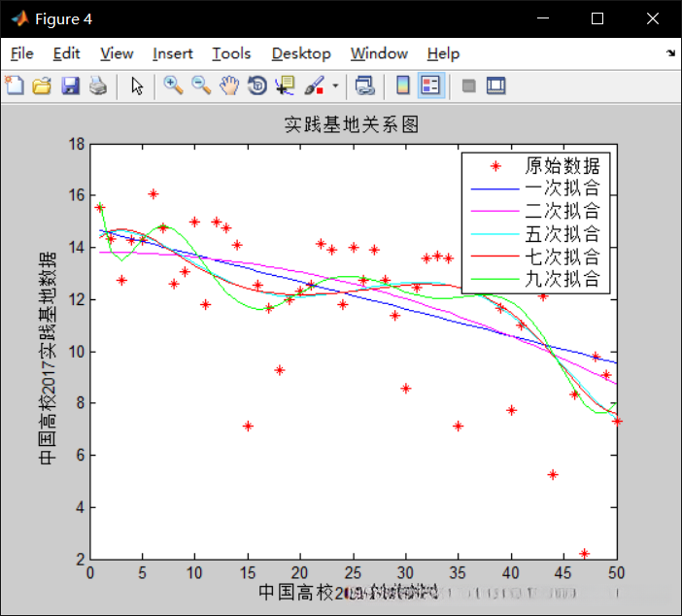Open the Help menu
Screen dimensions: 682x616
pos(443,53)
